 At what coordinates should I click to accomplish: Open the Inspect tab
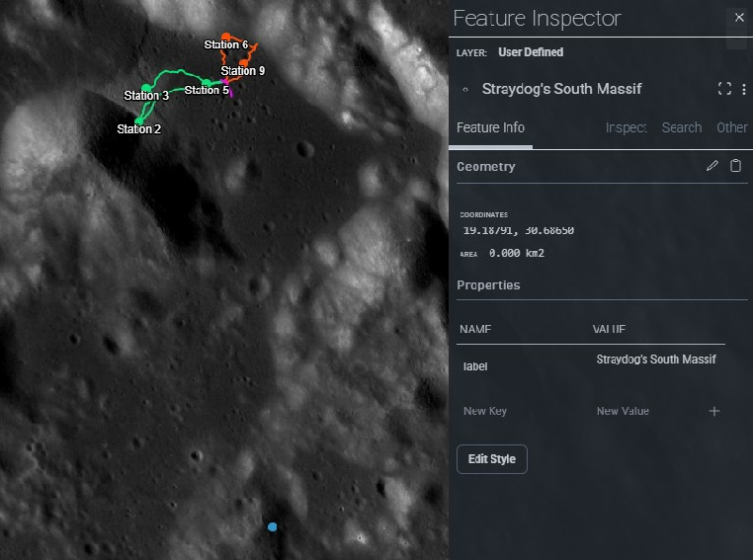pyautogui.click(x=626, y=127)
